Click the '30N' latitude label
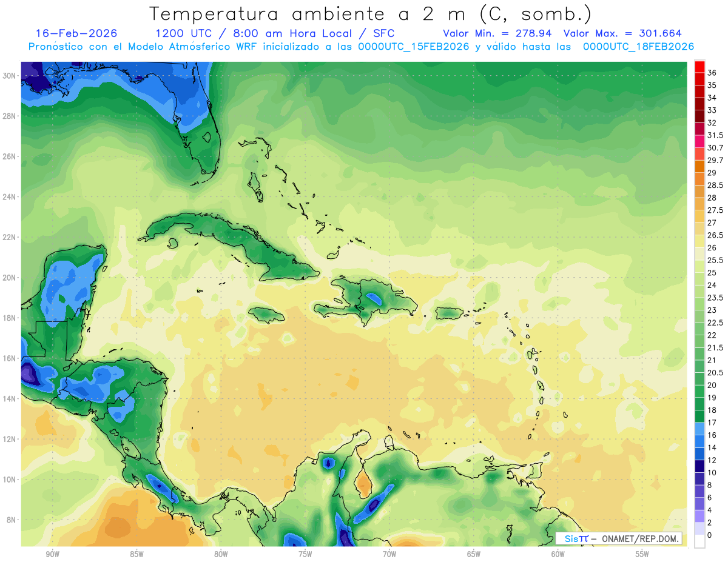Viewport: 728px width, 562px height. click(10, 76)
